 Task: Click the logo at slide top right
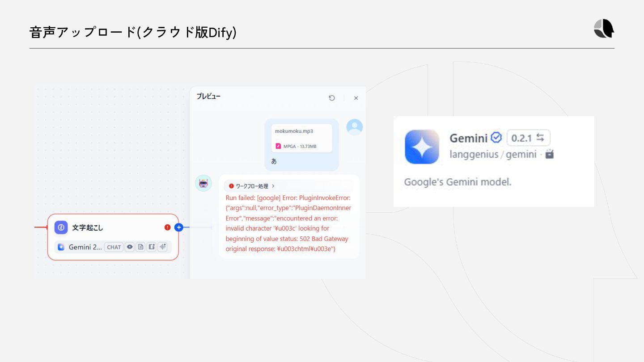click(x=604, y=29)
